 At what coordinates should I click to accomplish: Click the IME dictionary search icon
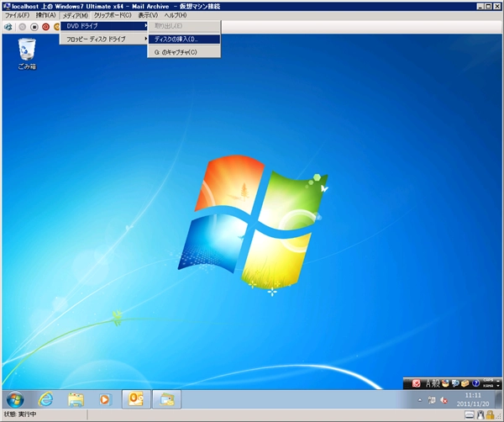pos(455,383)
